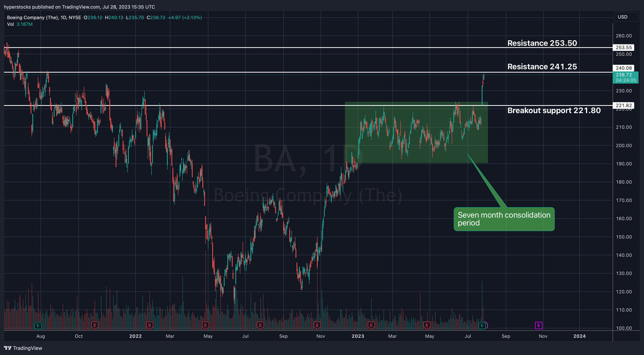This screenshot has height=355, width=644.
Task: Select the first earnings icon near Aug 2021
Action: pos(38,325)
